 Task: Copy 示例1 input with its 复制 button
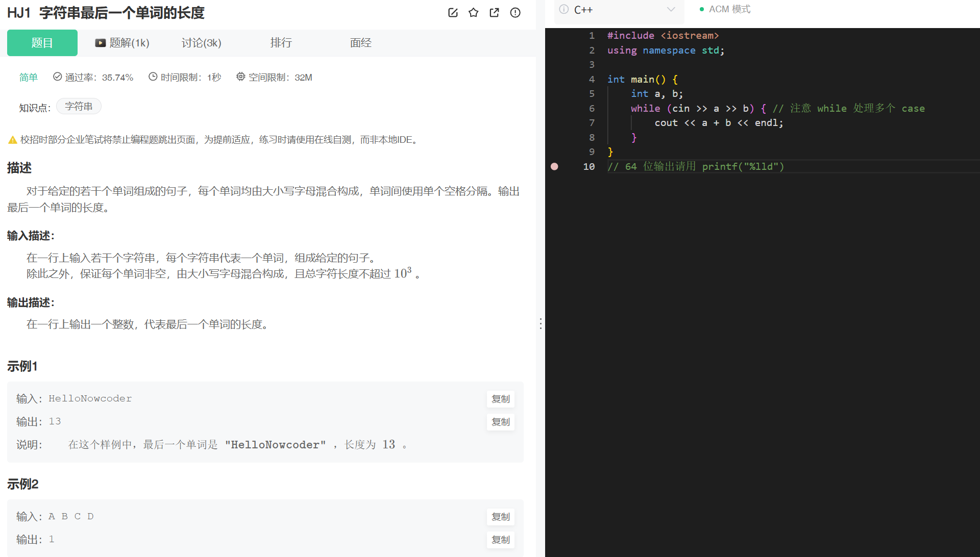500,399
